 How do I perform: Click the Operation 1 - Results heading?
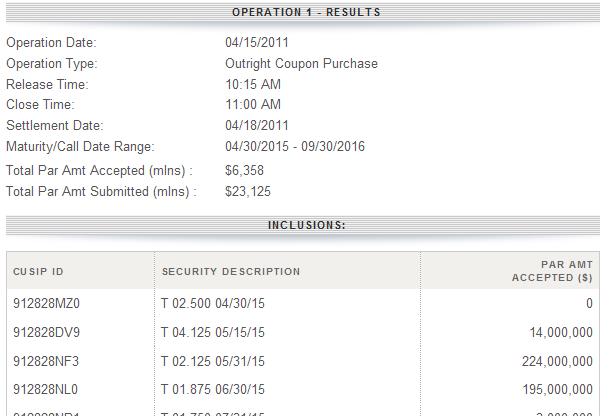[306, 12]
